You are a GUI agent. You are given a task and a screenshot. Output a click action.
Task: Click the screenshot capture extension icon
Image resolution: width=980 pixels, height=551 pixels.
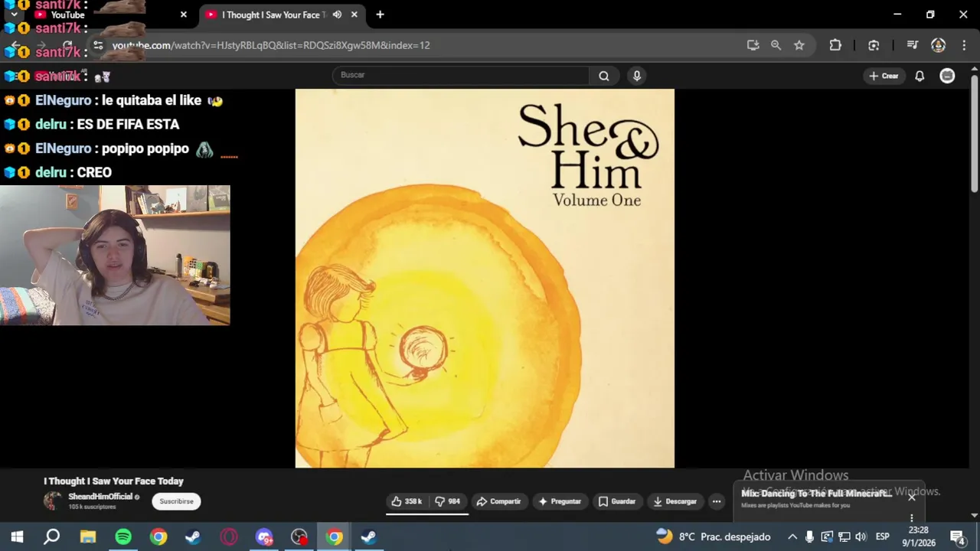point(874,45)
